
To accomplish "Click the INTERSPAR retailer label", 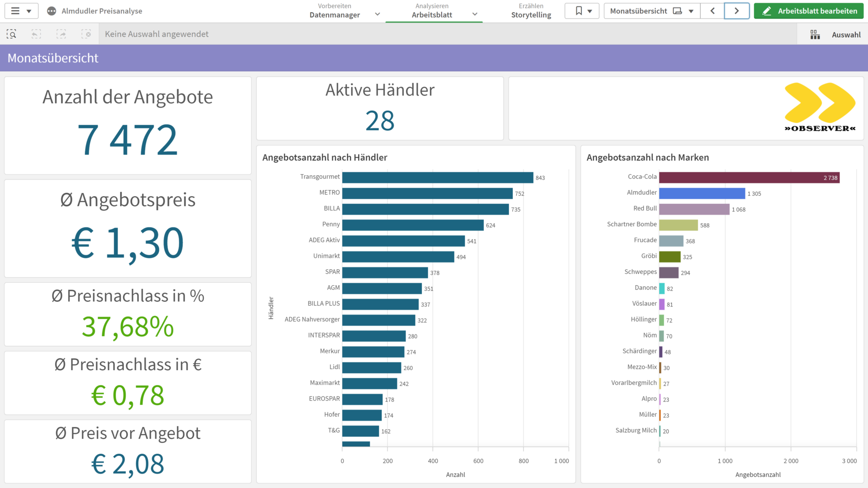I will pos(324,335).
